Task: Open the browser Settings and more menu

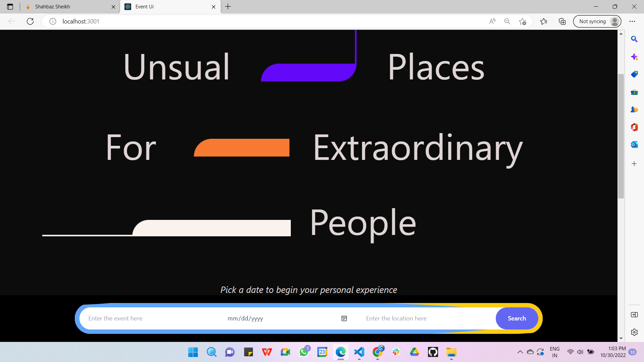Action: 632,21
